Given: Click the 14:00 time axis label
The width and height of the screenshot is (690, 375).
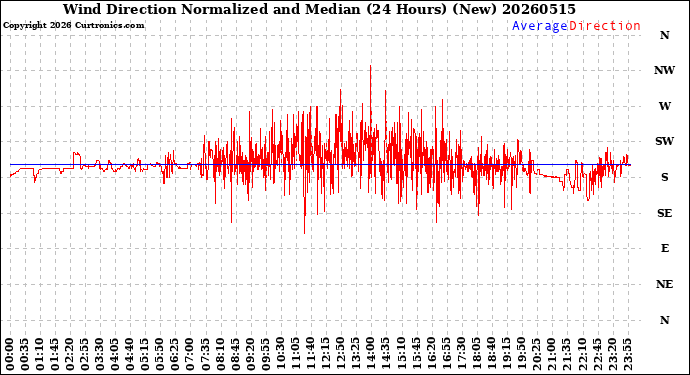Looking at the screenshot, I should pos(371,354).
